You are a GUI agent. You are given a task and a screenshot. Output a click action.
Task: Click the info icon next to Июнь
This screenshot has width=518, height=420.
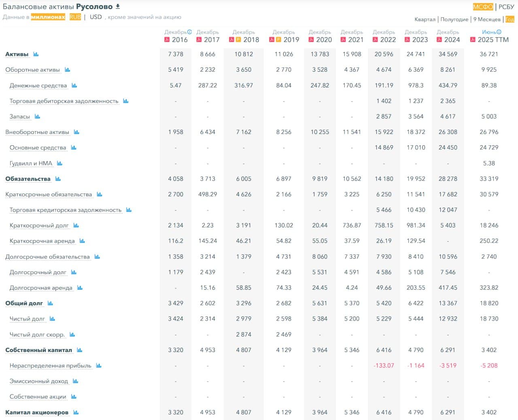click(499, 32)
